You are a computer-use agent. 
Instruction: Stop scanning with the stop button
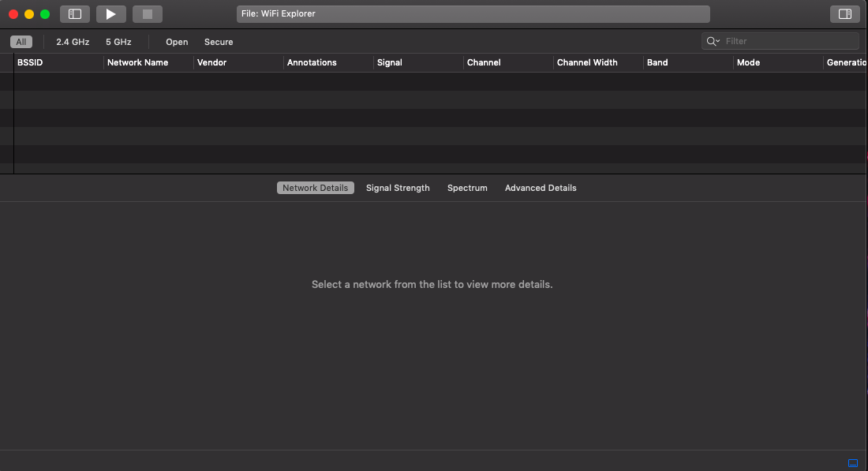coord(148,14)
